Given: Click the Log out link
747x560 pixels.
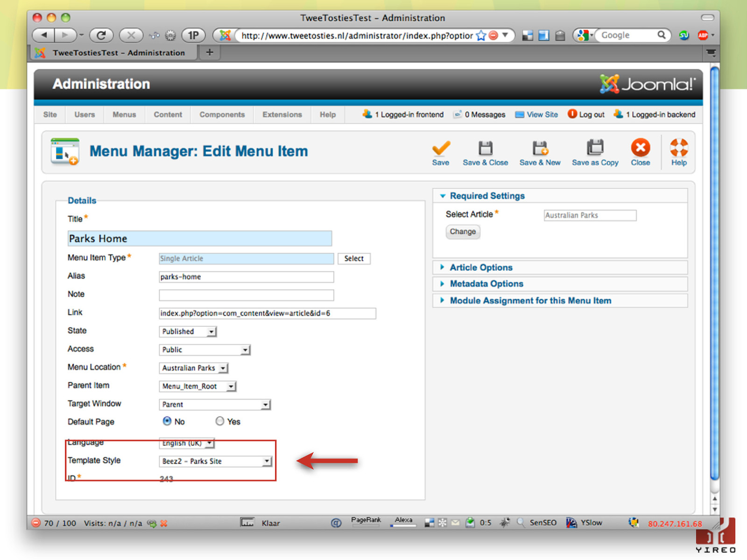Looking at the screenshot, I should point(586,114).
